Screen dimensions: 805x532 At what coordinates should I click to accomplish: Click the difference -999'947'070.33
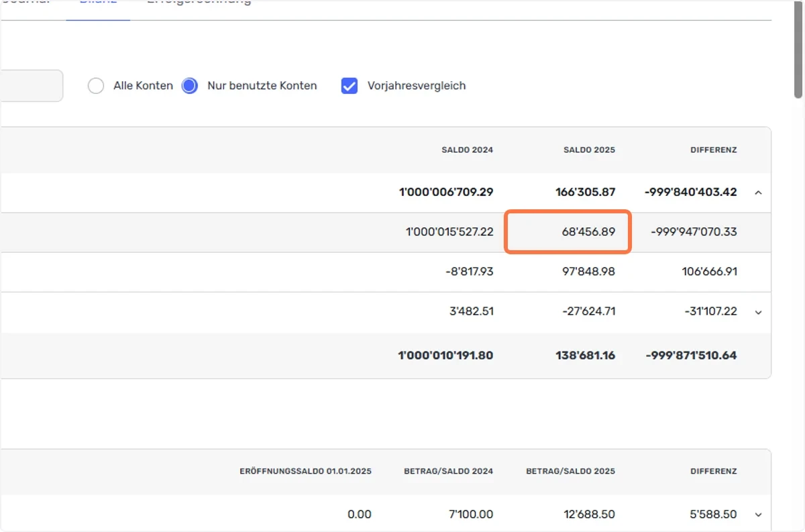coord(694,232)
